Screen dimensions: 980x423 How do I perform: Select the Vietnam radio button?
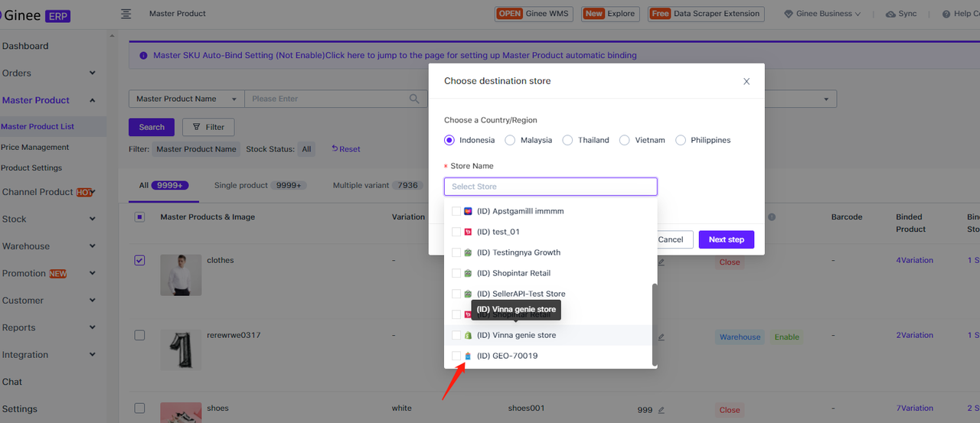click(x=625, y=140)
